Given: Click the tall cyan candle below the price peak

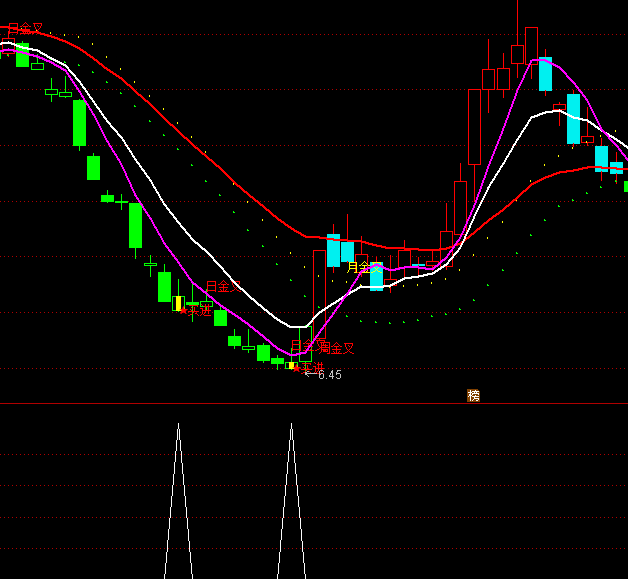Looking at the screenshot, I should coord(545,74).
